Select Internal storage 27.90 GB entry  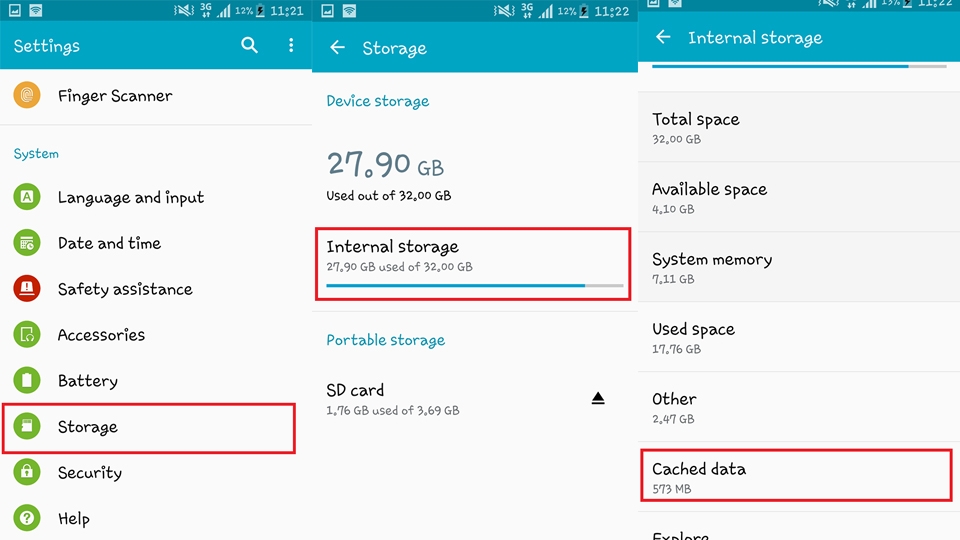473,264
